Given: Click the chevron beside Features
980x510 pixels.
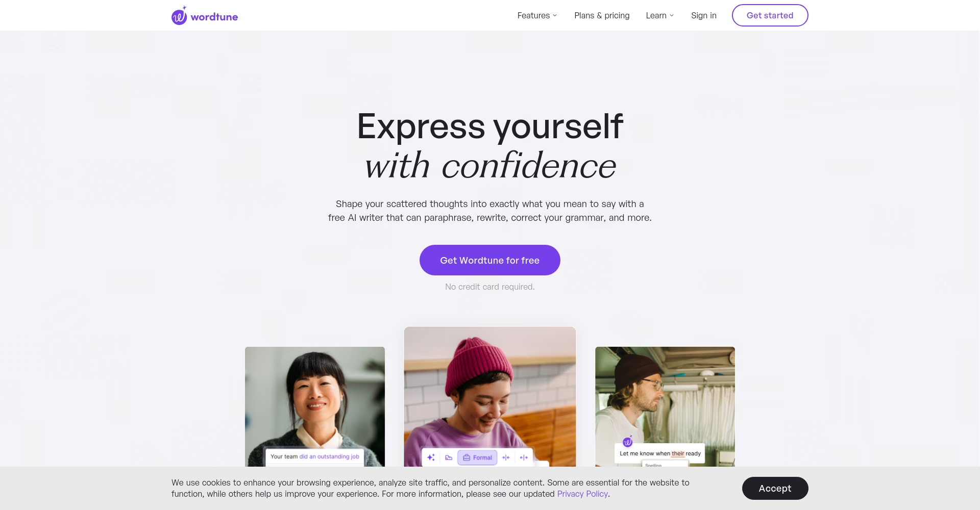Looking at the screenshot, I should 555,15.
